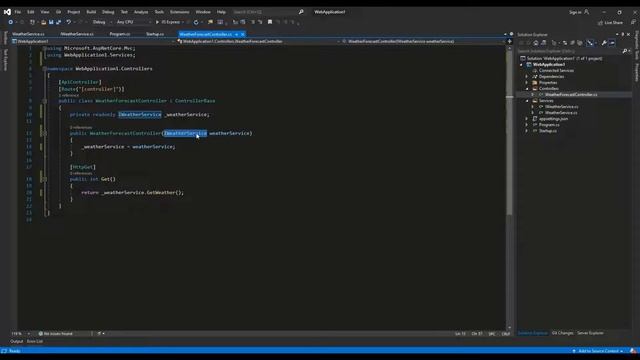Open the Output panel tab
The height and width of the screenshot is (360, 640).
pos(17,341)
